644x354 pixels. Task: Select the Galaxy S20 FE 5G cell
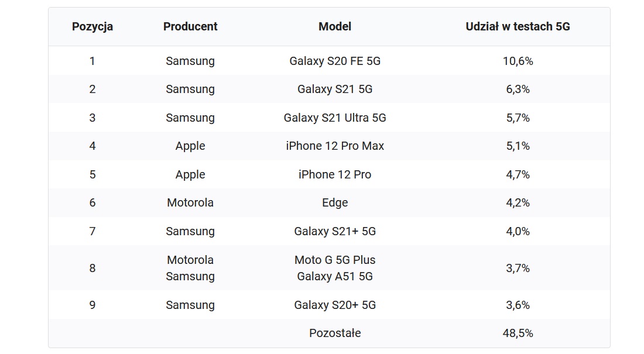click(x=335, y=61)
